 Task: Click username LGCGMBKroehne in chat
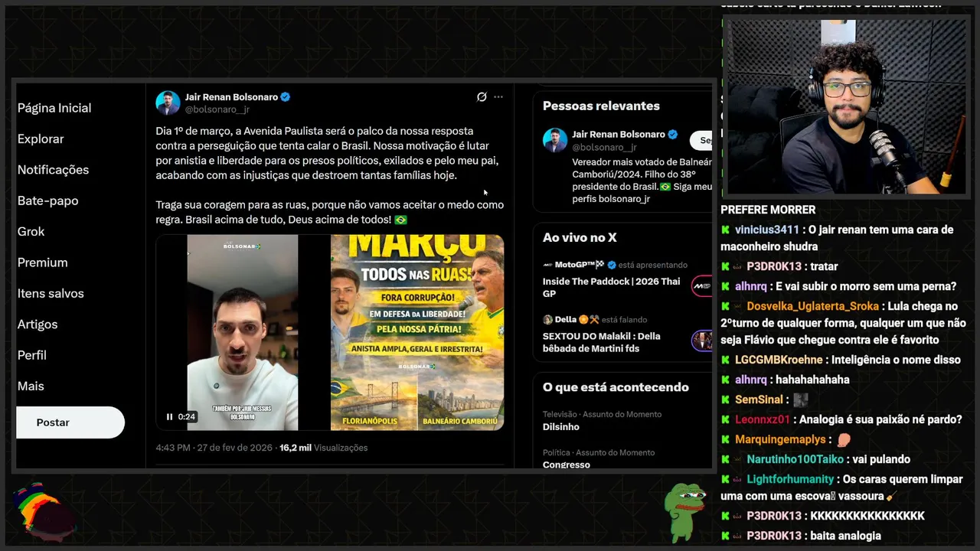[779, 360]
